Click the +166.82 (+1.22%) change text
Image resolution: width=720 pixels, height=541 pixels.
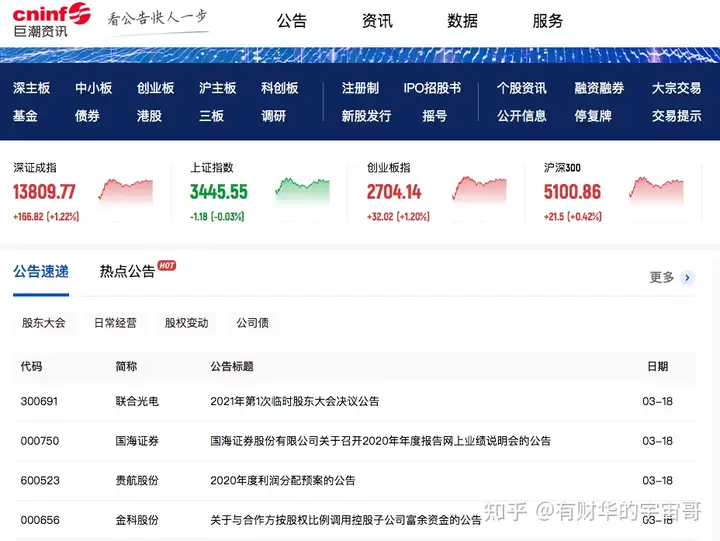pos(46,216)
